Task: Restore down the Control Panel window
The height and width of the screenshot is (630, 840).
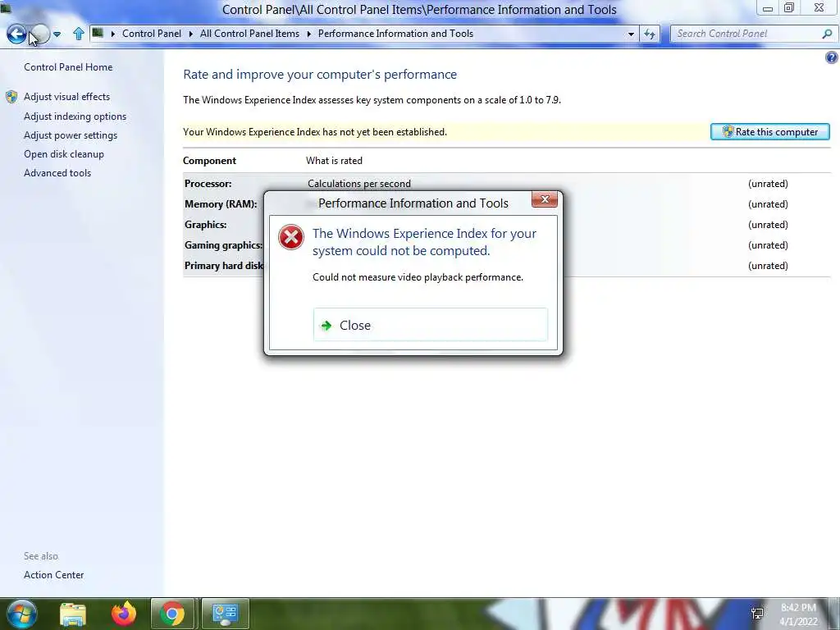Action: [x=789, y=8]
